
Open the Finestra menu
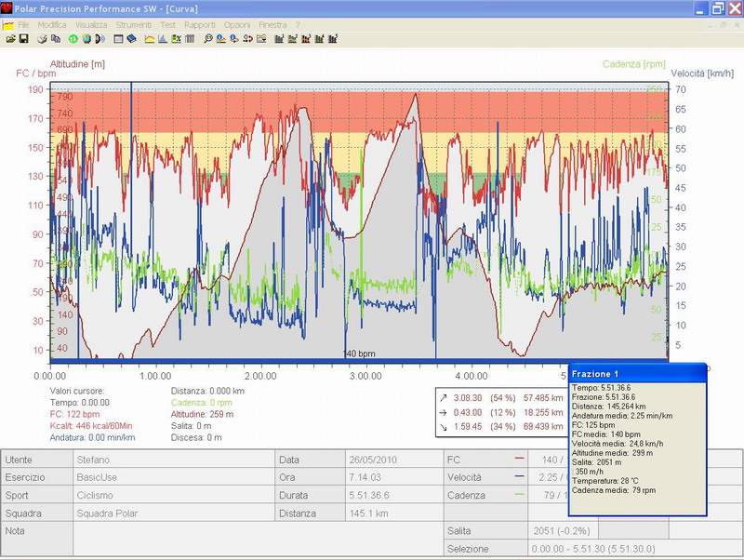coord(272,25)
